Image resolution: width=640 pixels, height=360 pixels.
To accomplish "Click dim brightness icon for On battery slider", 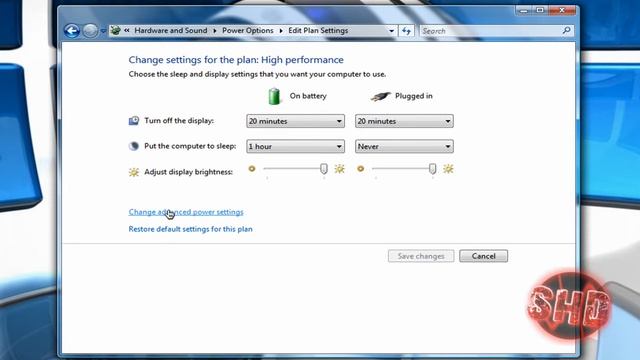I will tap(252, 169).
